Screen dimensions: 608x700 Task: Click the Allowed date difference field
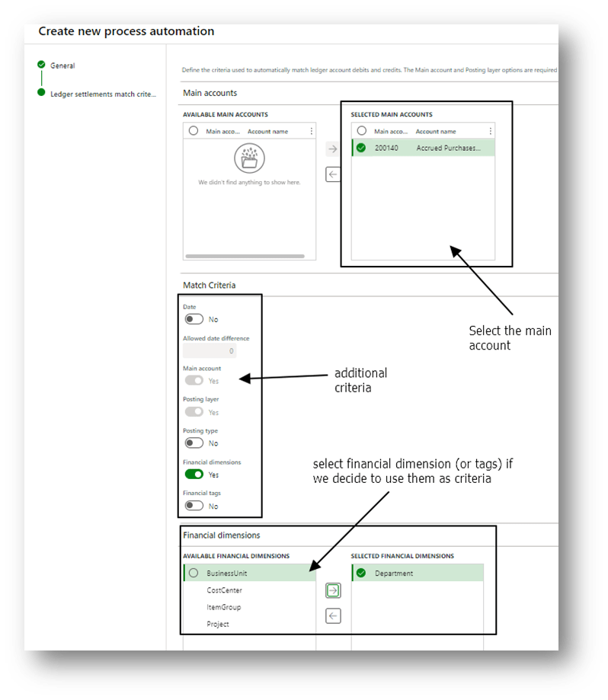[x=210, y=350]
